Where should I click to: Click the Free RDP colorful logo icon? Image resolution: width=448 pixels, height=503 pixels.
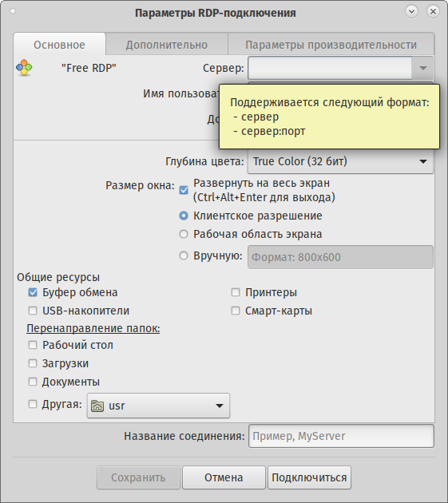click(x=24, y=68)
